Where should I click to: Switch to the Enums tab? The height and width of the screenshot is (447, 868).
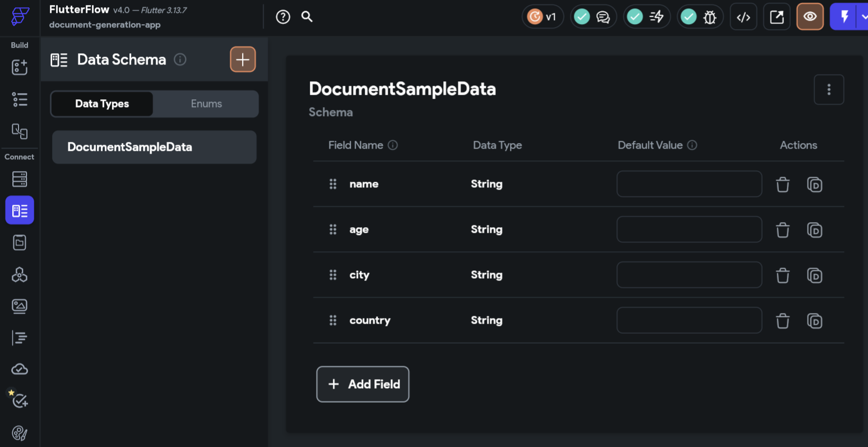pyautogui.click(x=206, y=104)
